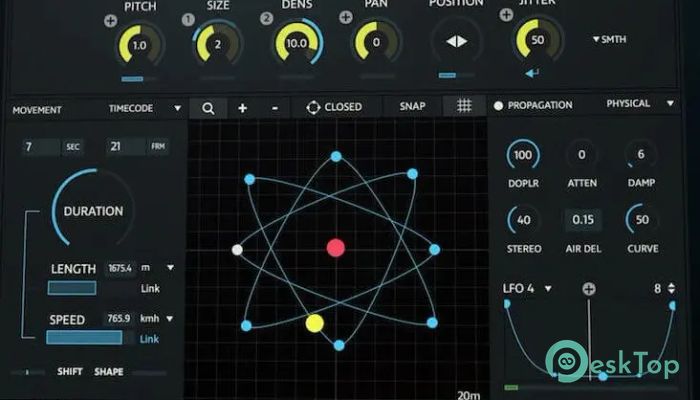Image resolution: width=700 pixels, height=400 pixels.
Task: Click the LFO step count stepper
Action: pyautogui.click(x=671, y=288)
